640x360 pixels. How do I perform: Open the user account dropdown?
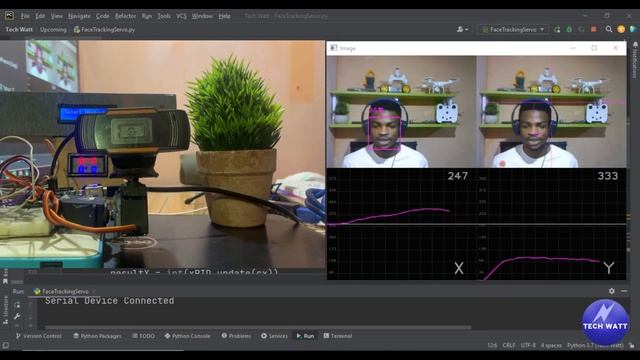click(x=462, y=29)
